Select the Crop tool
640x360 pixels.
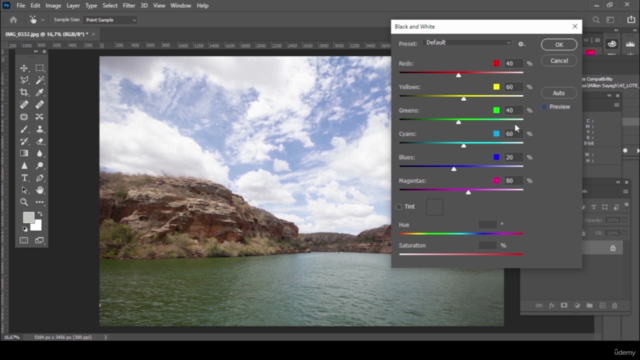(x=24, y=93)
